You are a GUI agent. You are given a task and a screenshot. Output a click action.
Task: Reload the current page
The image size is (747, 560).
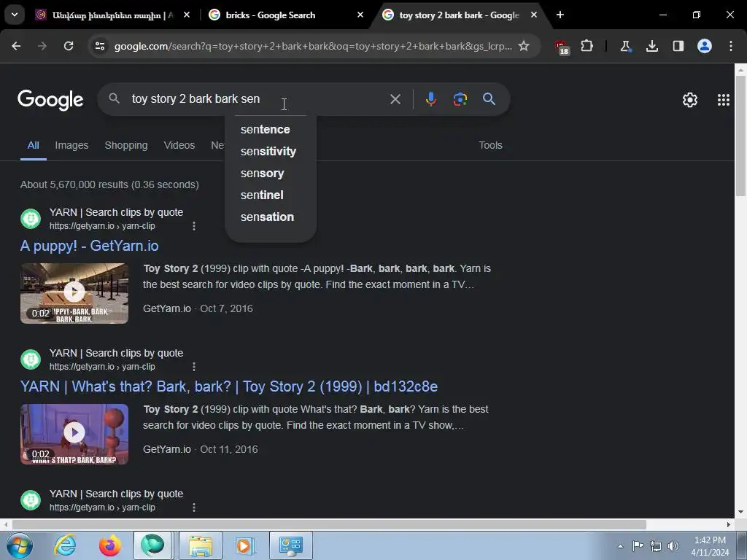click(x=69, y=46)
